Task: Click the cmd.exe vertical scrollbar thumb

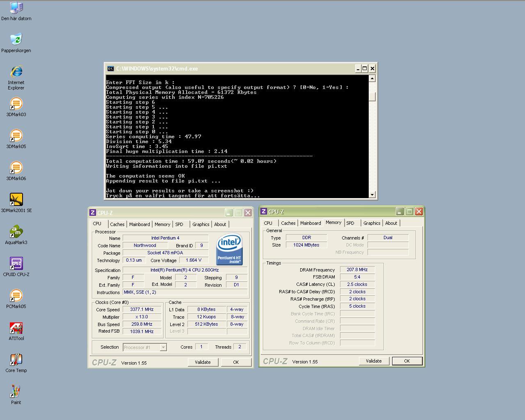Action: pyautogui.click(x=372, y=97)
